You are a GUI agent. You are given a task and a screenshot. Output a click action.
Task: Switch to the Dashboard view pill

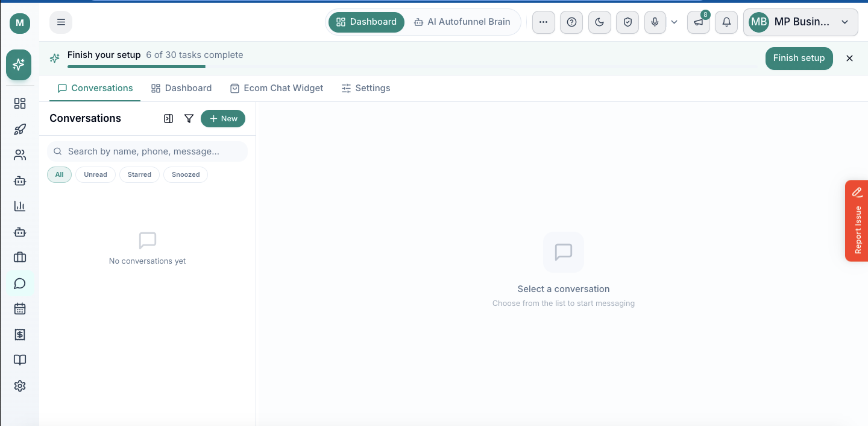coord(366,22)
